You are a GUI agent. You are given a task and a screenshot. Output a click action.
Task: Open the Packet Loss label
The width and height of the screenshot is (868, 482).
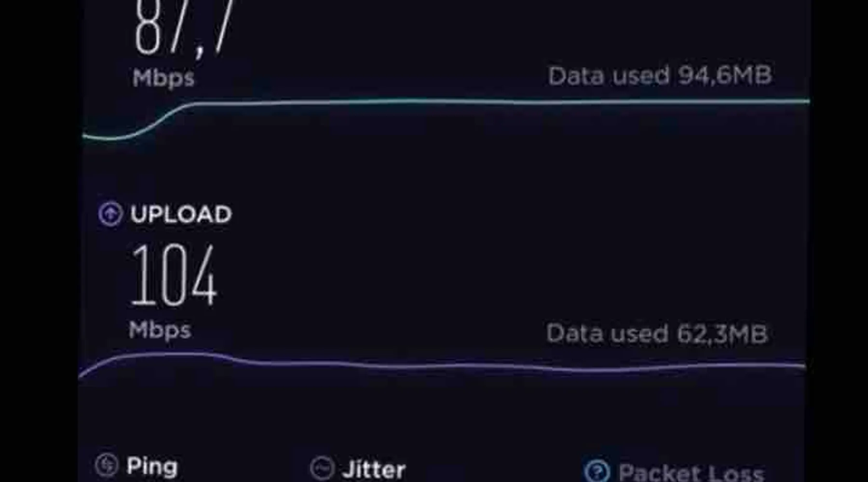(691, 472)
